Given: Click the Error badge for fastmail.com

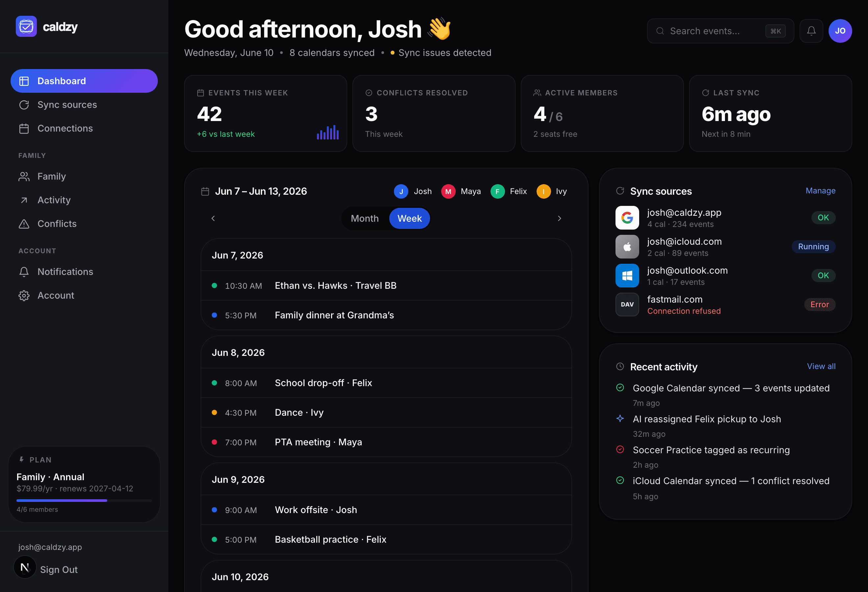Looking at the screenshot, I should click(819, 305).
